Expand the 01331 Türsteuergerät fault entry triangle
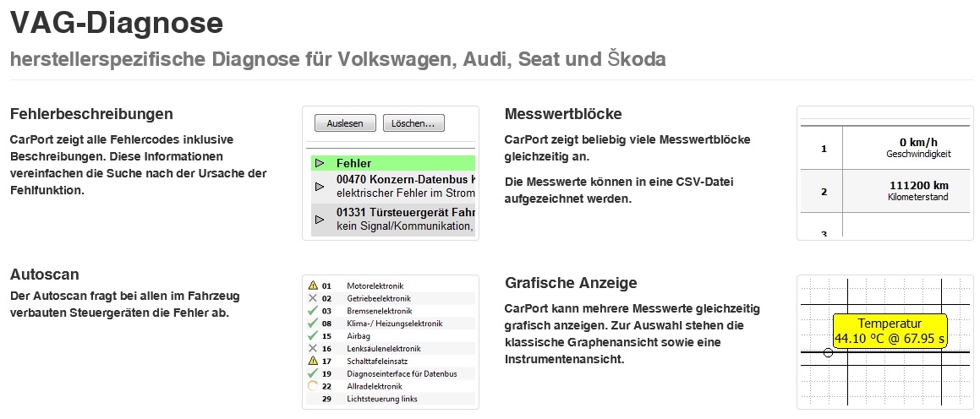 click(x=320, y=219)
